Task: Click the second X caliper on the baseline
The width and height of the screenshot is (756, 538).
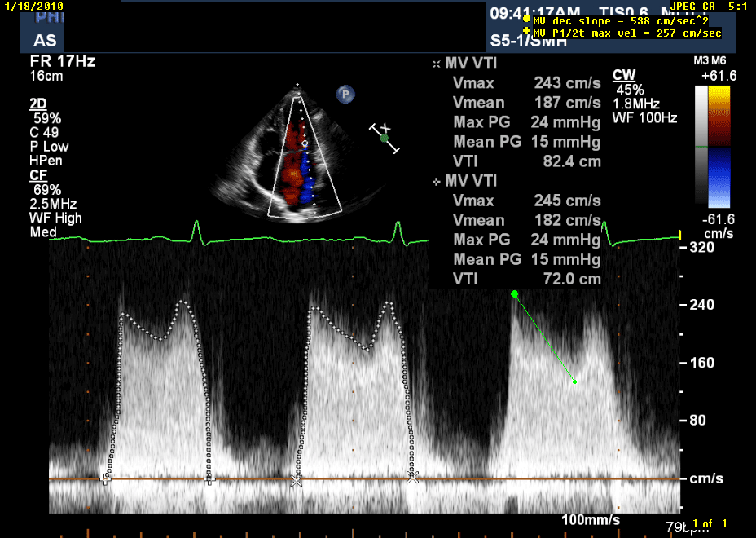Action: [412, 477]
